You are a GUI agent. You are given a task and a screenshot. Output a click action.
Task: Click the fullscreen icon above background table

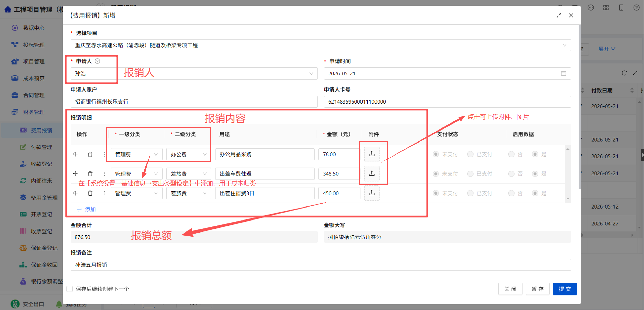(635, 73)
